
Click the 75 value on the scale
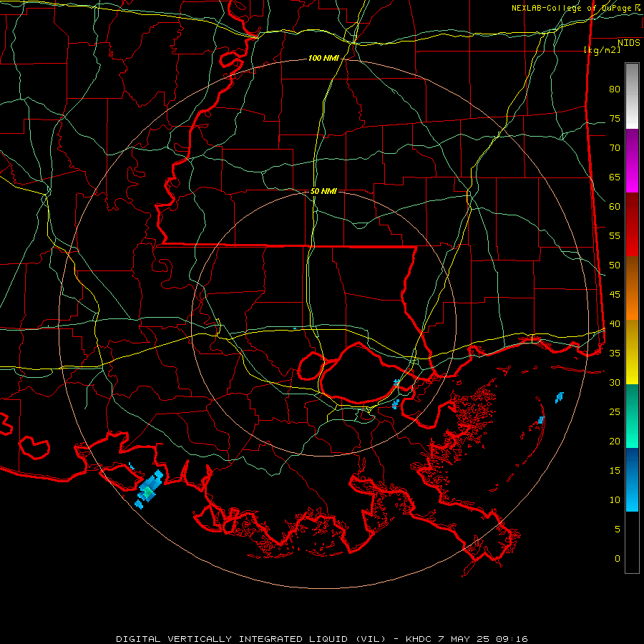(x=615, y=119)
